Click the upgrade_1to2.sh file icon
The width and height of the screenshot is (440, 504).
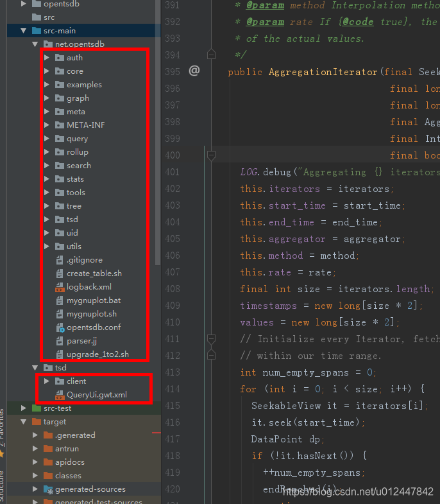tap(60, 354)
